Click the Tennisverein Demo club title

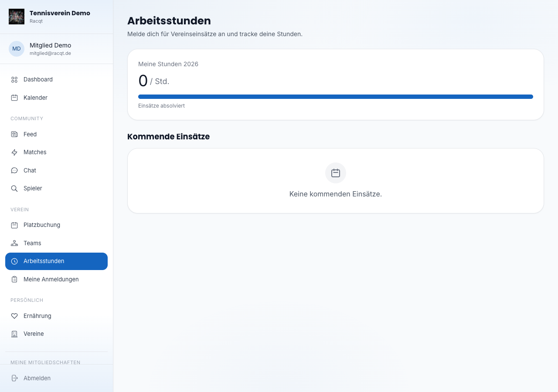click(60, 13)
